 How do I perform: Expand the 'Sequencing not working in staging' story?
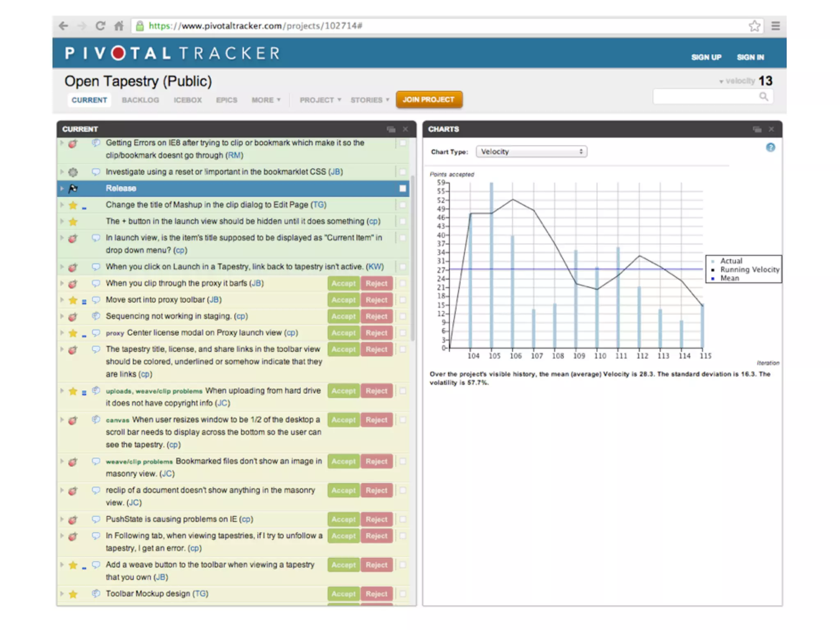[62, 316]
